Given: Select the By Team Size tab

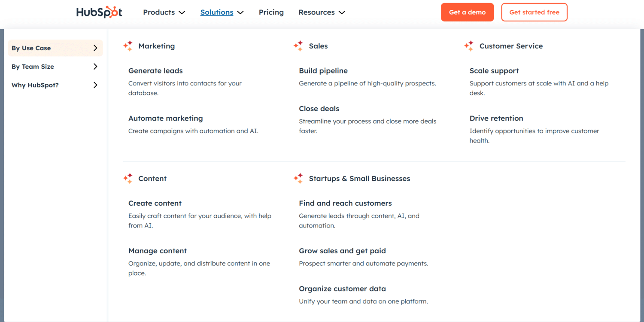Looking at the screenshot, I should pyautogui.click(x=55, y=67).
